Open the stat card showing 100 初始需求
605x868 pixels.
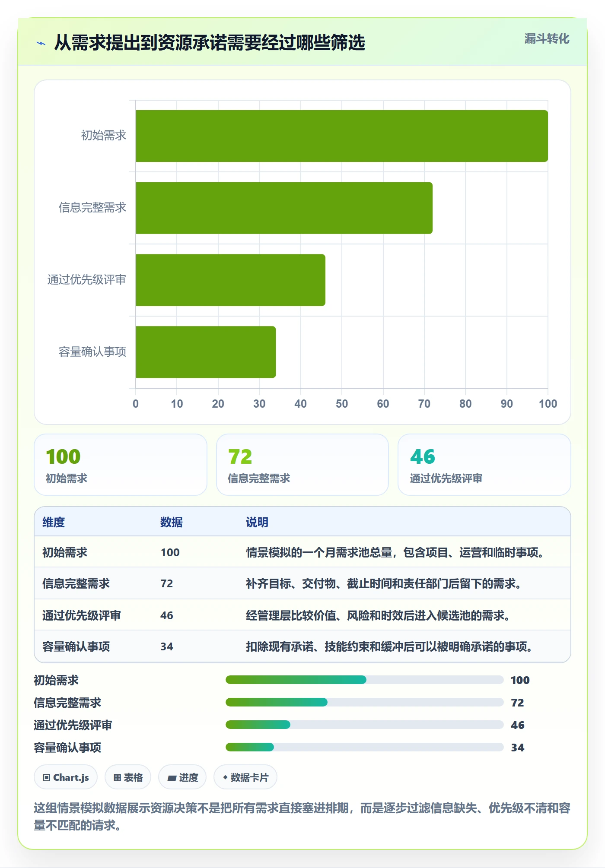(121, 465)
